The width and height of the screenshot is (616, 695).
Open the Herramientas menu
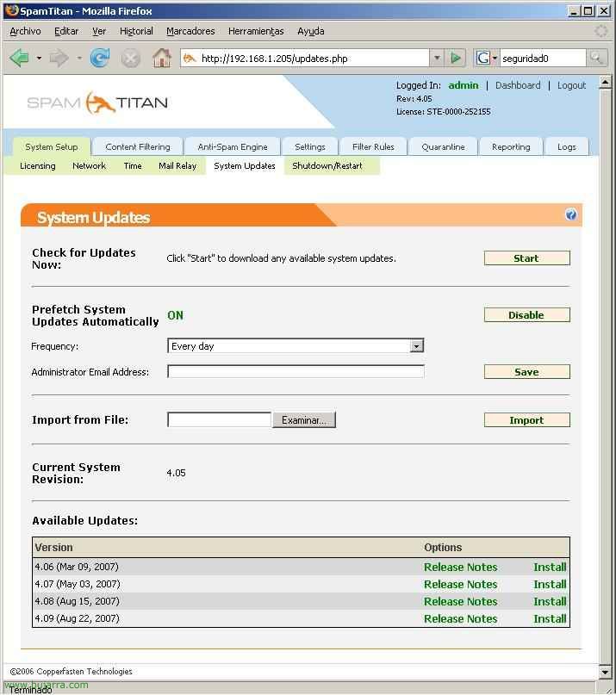point(256,31)
